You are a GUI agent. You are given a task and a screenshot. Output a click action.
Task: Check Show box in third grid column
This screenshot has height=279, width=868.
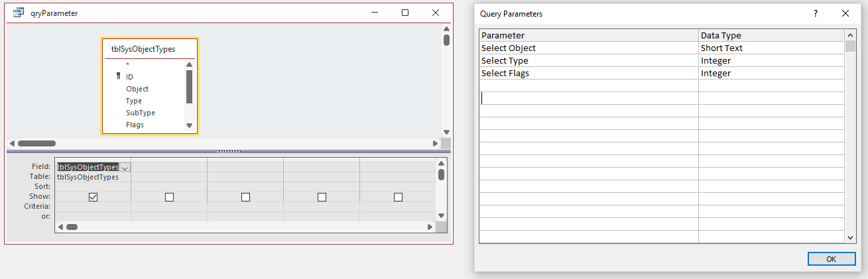click(245, 197)
